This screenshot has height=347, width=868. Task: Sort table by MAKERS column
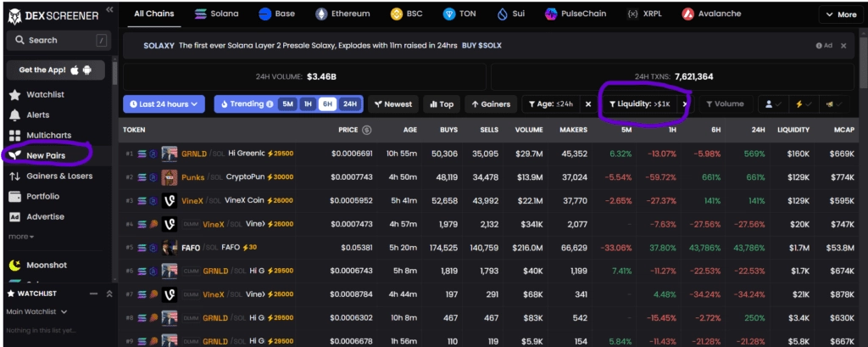[x=573, y=130]
